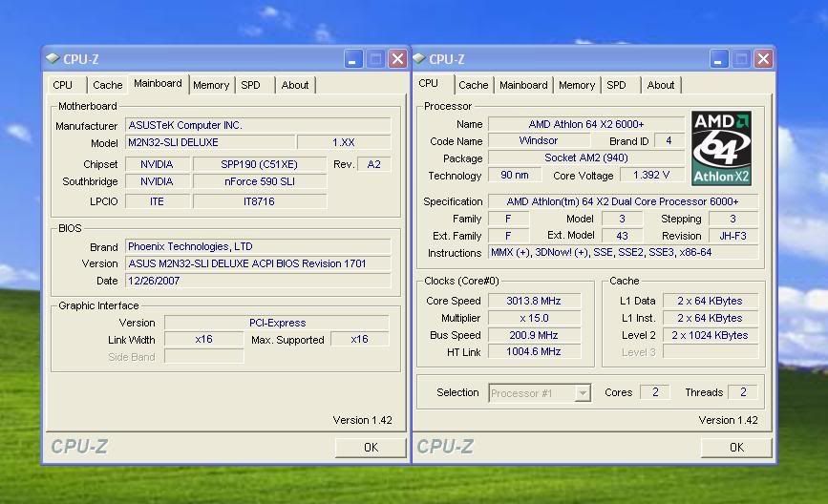
Task: Click the M2N32-SLI DELUXE model field
Action: pos(210,142)
